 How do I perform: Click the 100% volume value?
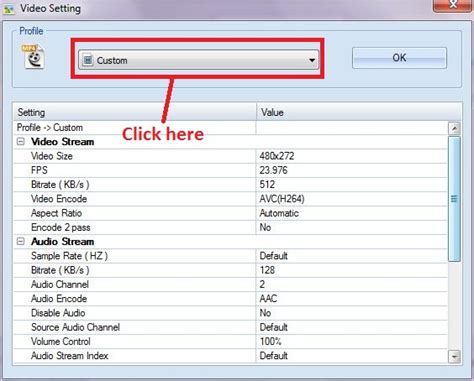(270, 342)
